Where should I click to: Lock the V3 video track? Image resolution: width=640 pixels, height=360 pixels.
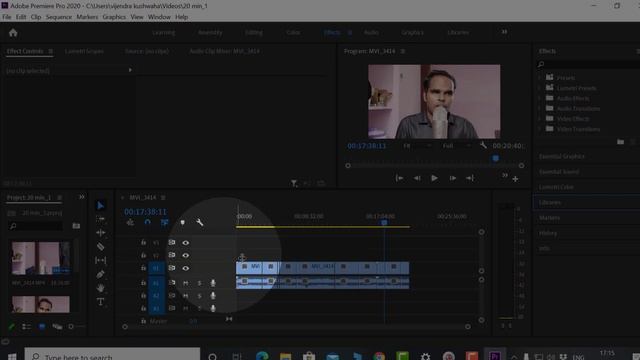point(143,242)
